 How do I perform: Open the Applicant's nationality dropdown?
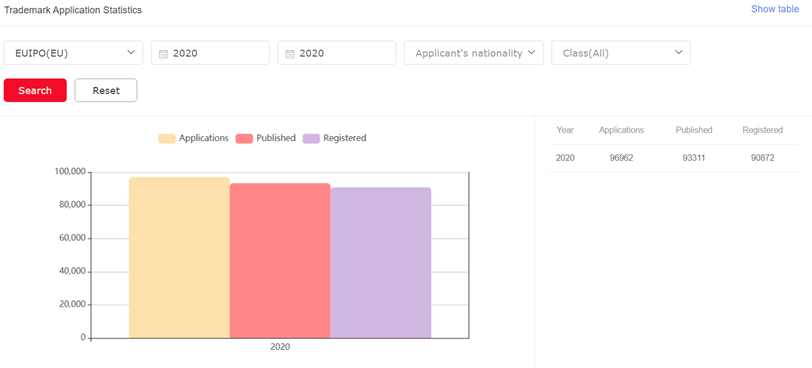pos(474,53)
